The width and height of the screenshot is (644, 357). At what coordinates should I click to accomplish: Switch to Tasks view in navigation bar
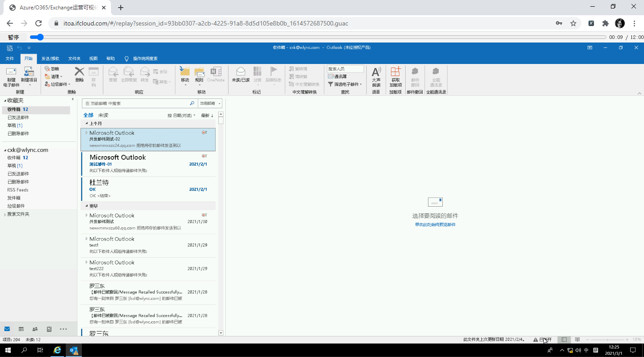(49, 329)
